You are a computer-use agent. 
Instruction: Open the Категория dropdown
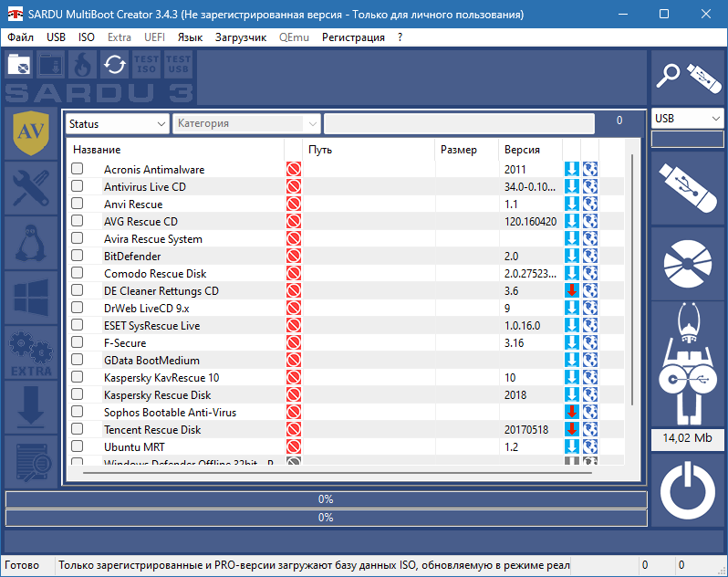[246, 124]
